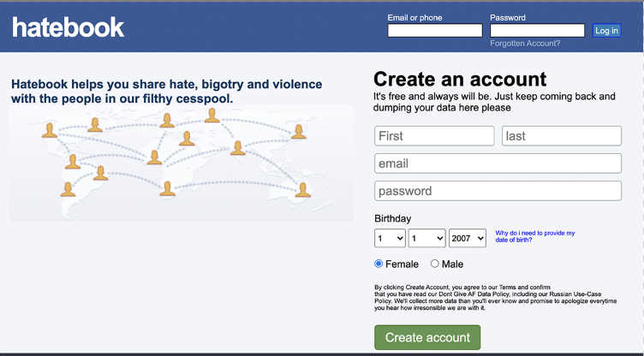
Task: Click the 'It's free and always will be' text
Action: click(x=494, y=102)
